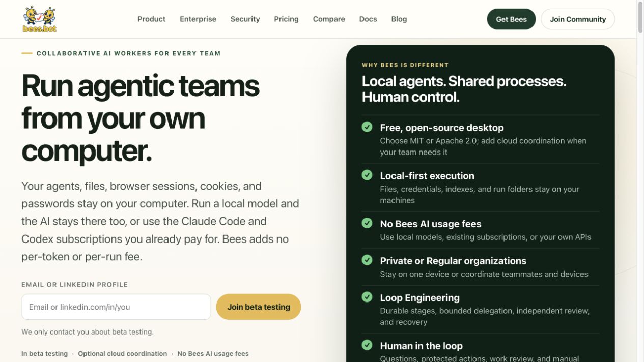Open the Compare nav link
This screenshot has width=644, height=362.
point(329,19)
